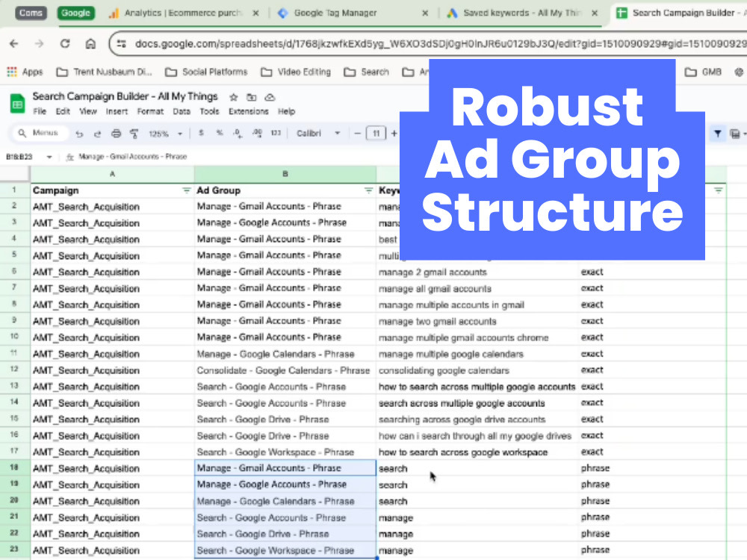Star the Search Campaign Builder document
747x560 pixels.
(233, 97)
